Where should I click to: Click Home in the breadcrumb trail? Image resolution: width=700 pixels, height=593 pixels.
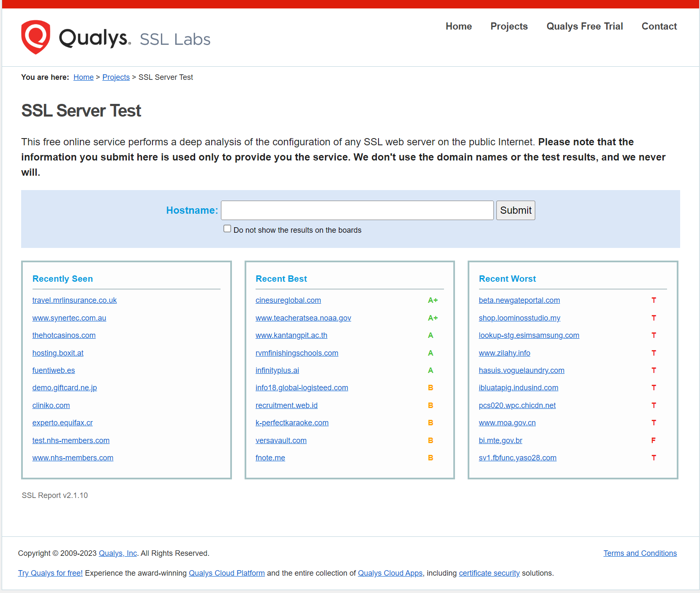(83, 77)
